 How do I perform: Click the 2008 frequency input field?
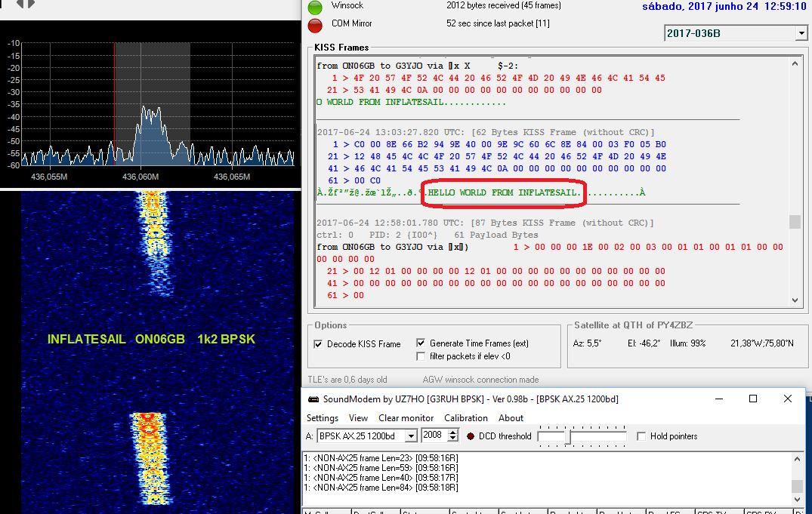pyautogui.click(x=434, y=436)
